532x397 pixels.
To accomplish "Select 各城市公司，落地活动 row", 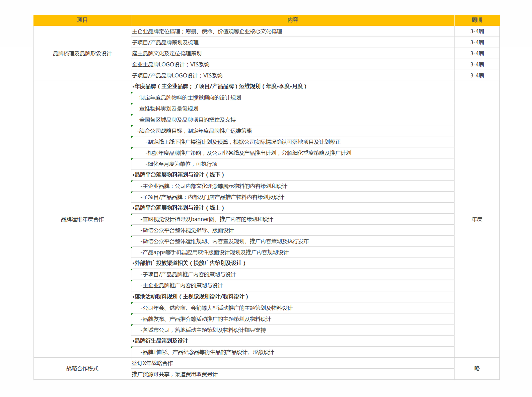I will (293, 330).
